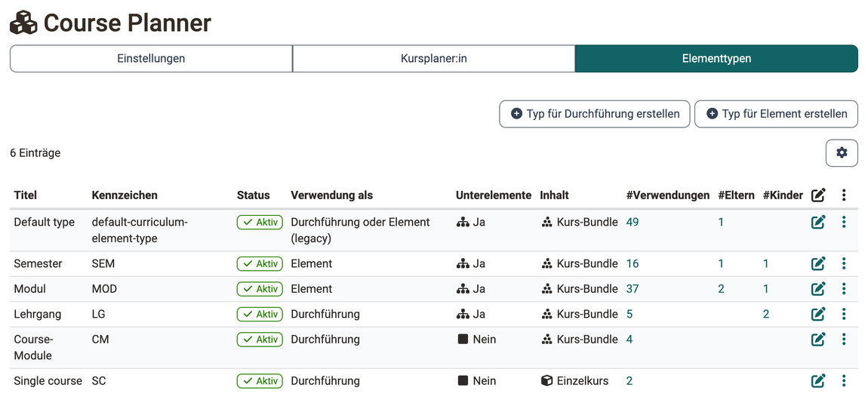Open more actions for Semester row
This screenshot has height=412, width=868.
point(844,263)
